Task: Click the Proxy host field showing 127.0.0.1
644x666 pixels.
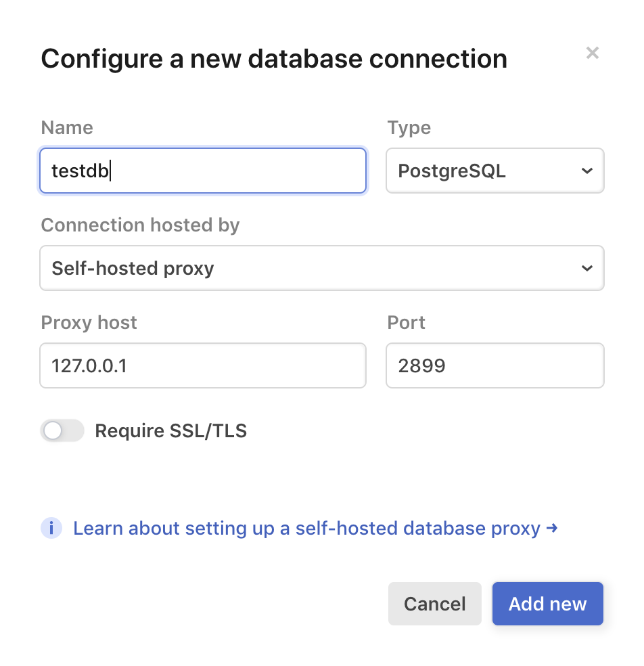Action: (203, 365)
